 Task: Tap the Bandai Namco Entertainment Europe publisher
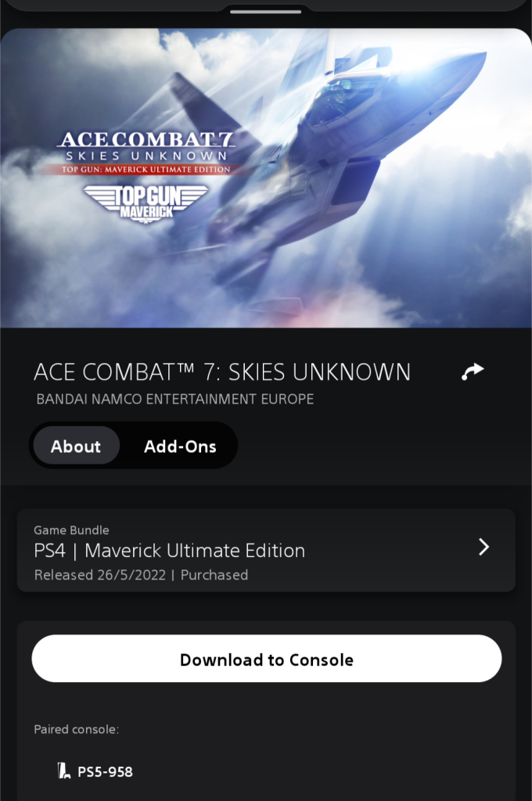[174, 399]
